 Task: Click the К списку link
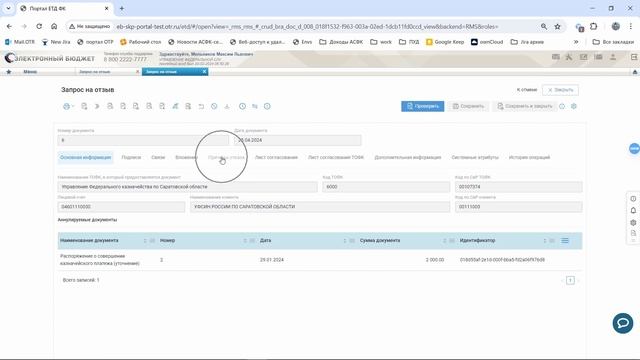point(527,90)
